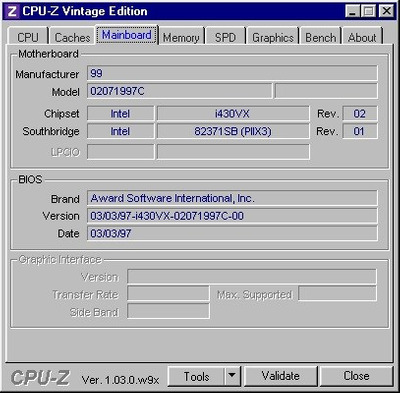Click the chipset name i430VX

point(233,114)
